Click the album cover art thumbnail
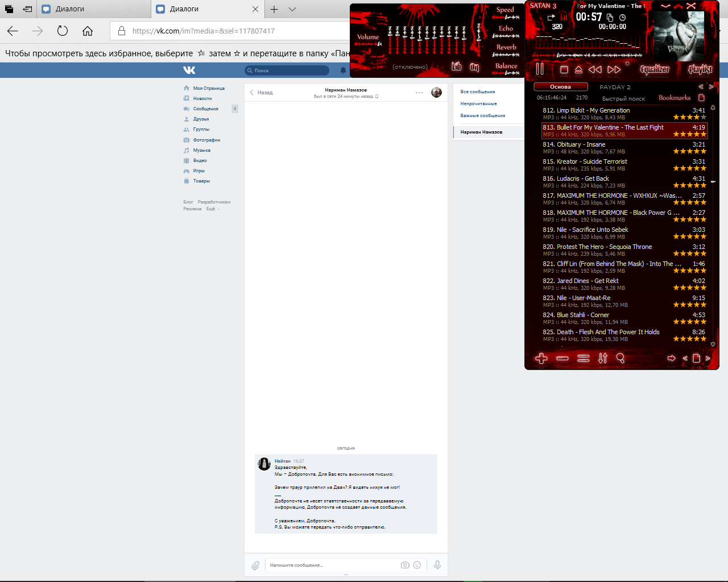Viewport: 728px width, 582px height. pos(679,35)
